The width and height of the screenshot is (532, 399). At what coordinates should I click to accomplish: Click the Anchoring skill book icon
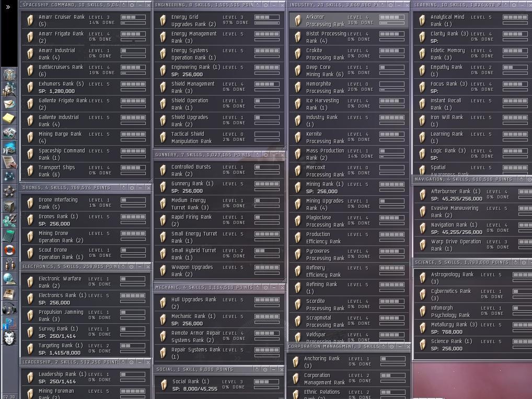pos(295,362)
